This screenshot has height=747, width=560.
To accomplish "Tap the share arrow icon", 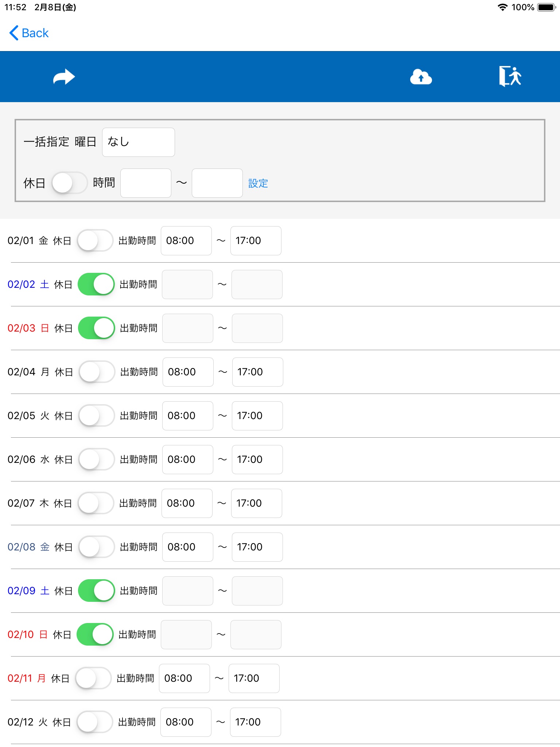I will 64,77.
